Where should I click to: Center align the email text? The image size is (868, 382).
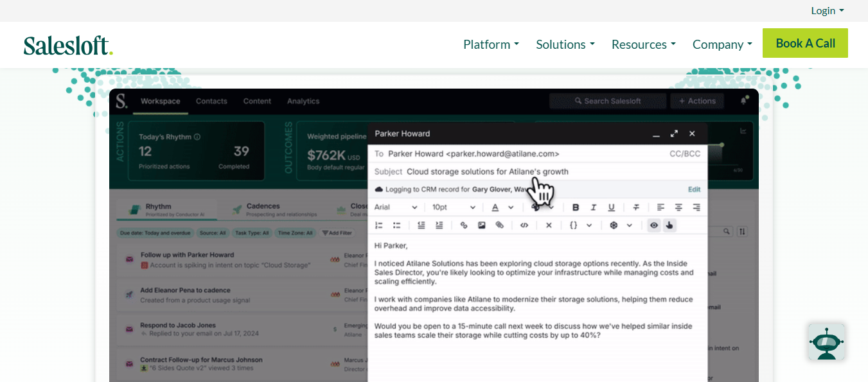(678, 207)
